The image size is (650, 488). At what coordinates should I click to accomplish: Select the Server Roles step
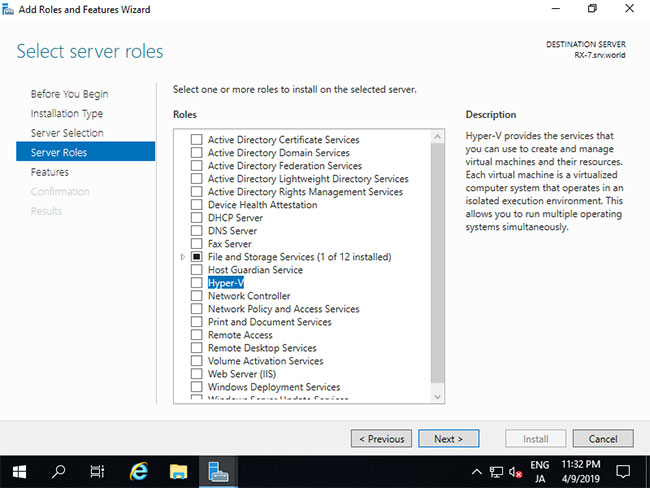85,151
